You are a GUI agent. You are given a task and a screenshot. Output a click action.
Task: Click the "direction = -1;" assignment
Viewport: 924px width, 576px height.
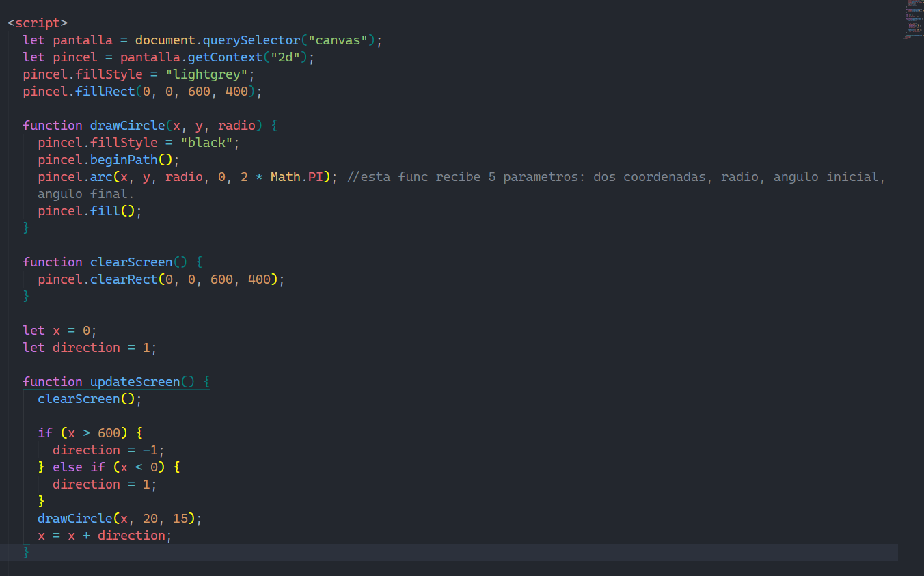coord(109,450)
